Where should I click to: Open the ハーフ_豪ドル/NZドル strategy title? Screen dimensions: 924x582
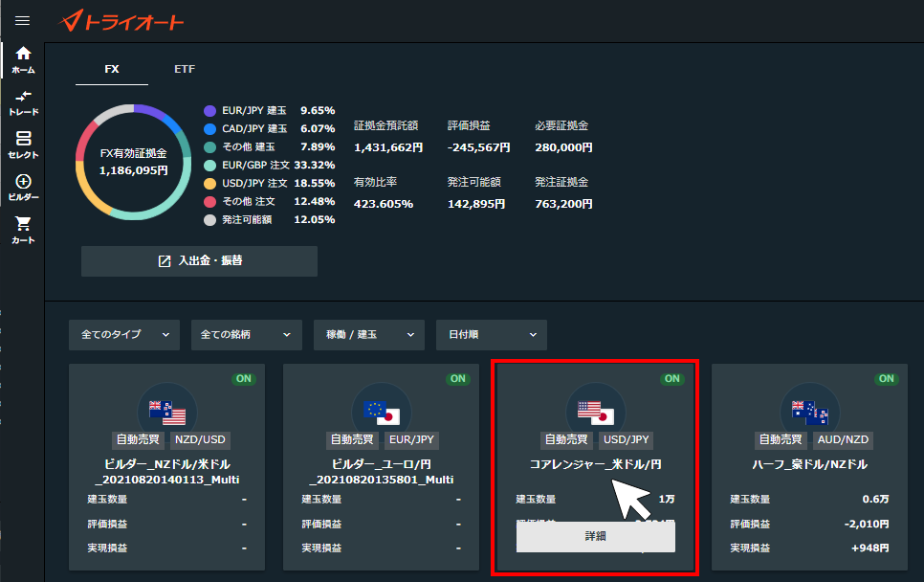pyautogui.click(x=809, y=464)
